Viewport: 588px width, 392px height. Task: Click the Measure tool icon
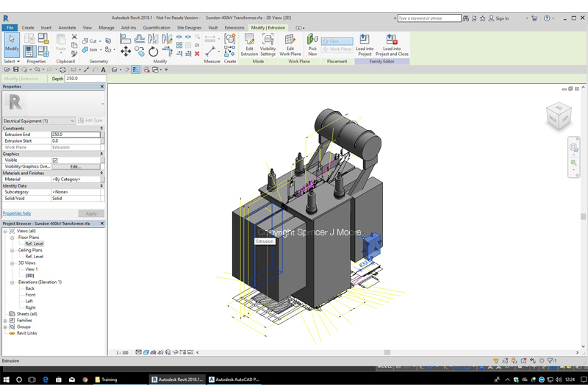(x=211, y=51)
